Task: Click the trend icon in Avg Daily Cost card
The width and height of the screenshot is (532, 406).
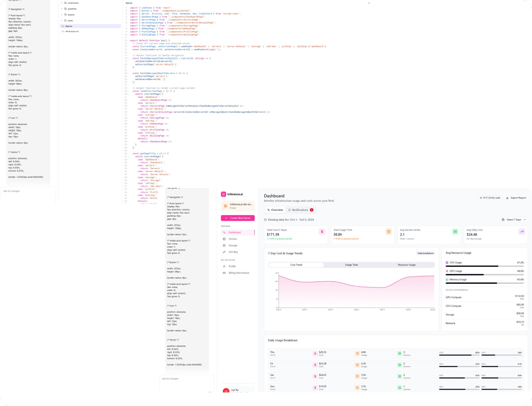Action: pyautogui.click(x=522, y=231)
